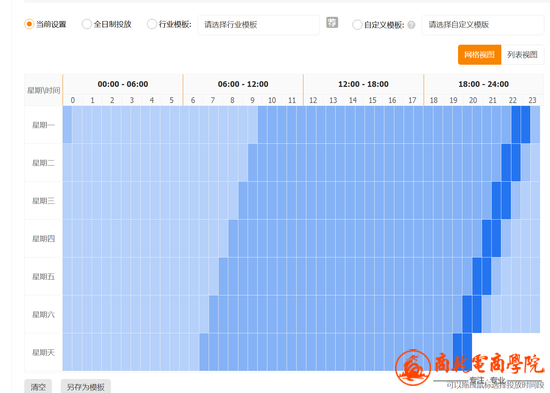Select the 星期一 row label
550x393 pixels.
[43, 125]
